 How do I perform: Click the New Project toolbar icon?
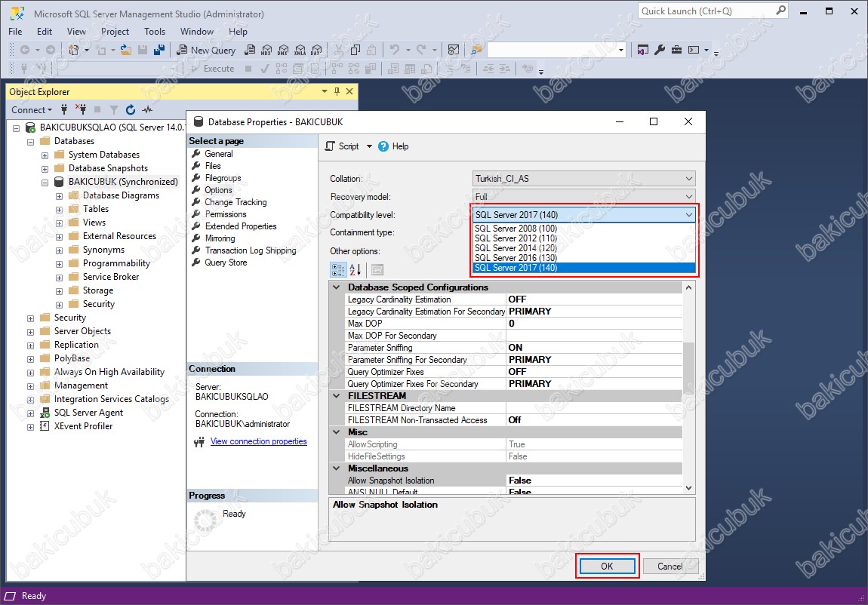coord(74,51)
